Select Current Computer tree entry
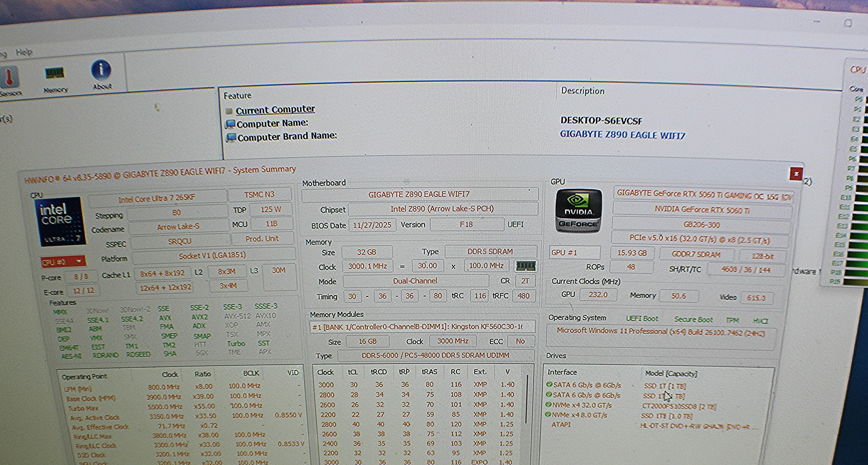Image resolution: width=868 pixels, height=465 pixels. click(275, 110)
